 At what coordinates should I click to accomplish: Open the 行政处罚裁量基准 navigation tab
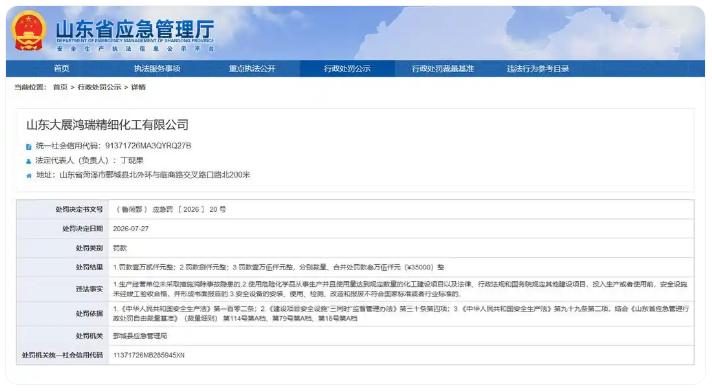tap(442, 69)
